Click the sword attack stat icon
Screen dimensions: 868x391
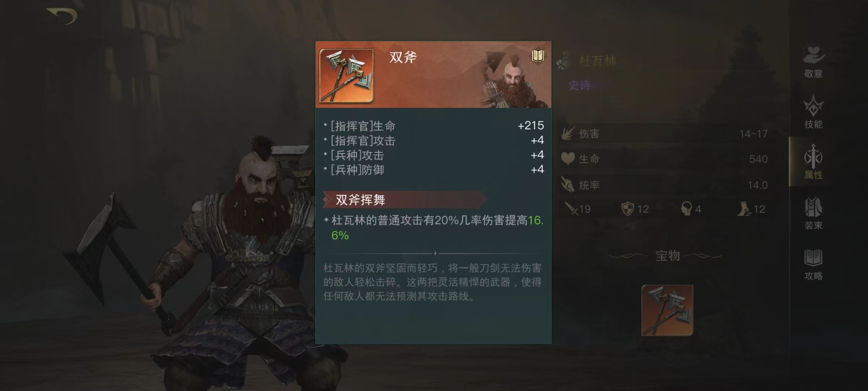571,209
